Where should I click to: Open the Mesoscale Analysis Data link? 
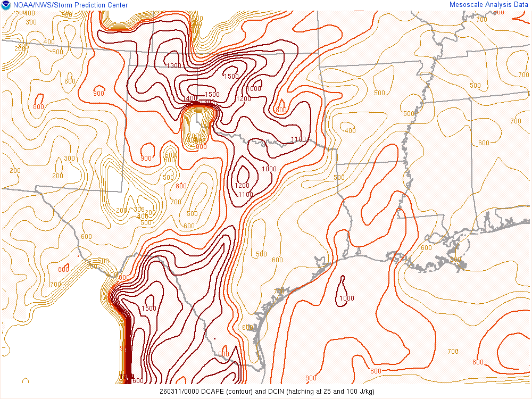click(489, 5)
